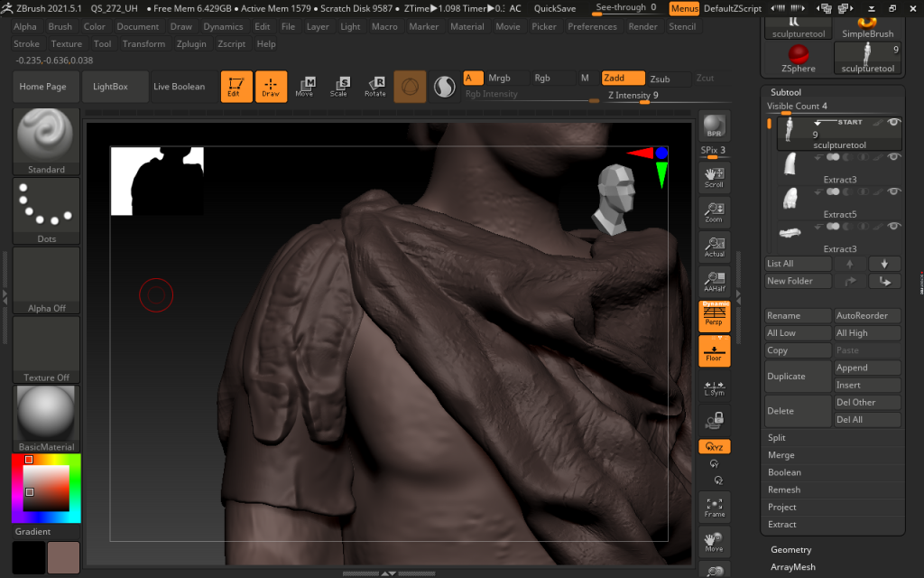Click the AAHalf view icon

click(x=715, y=282)
